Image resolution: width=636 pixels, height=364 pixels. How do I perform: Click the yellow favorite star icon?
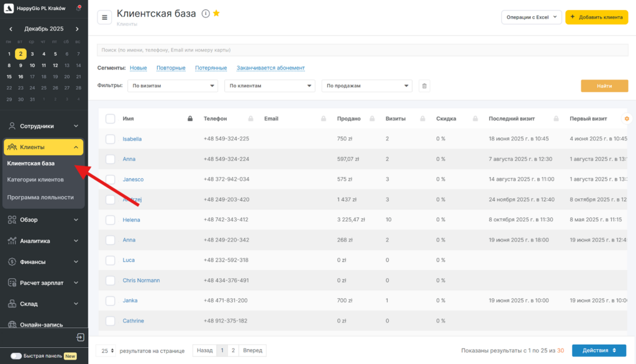point(216,14)
